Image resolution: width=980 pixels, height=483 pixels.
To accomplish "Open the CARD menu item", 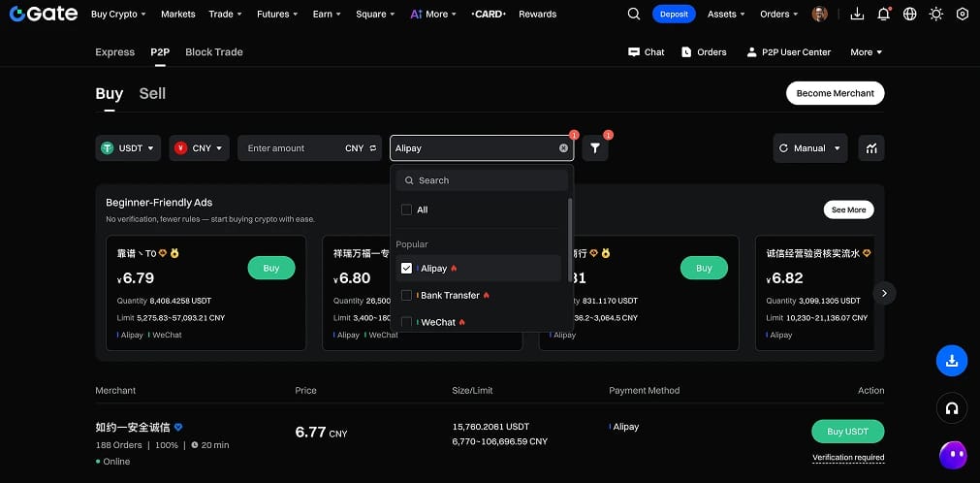I will point(489,14).
